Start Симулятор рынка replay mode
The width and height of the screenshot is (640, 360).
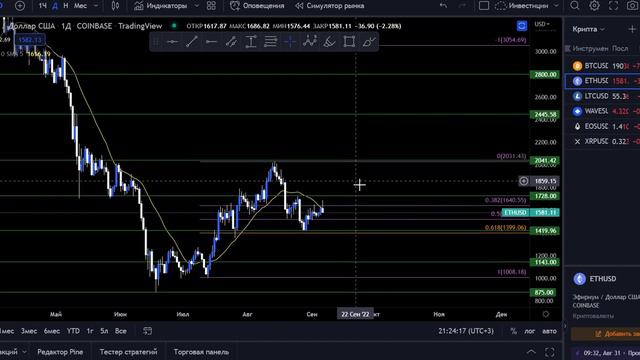[x=330, y=6]
